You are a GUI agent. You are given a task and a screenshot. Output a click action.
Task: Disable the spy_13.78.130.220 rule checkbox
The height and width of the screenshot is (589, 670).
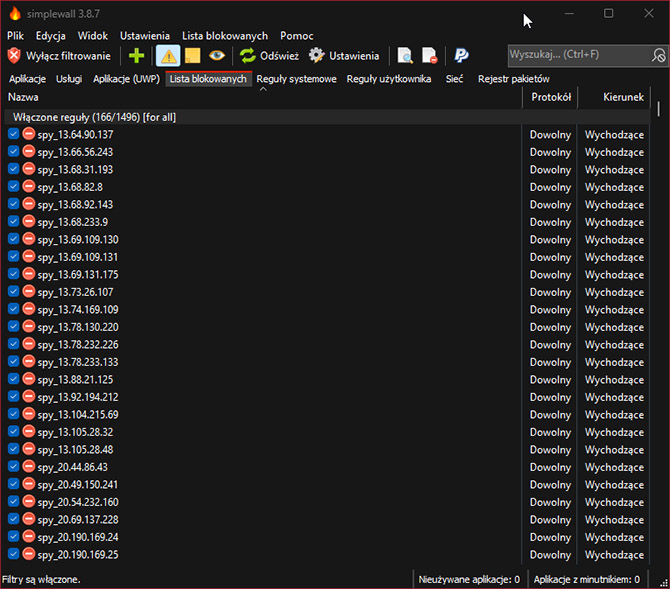click(x=14, y=327)
